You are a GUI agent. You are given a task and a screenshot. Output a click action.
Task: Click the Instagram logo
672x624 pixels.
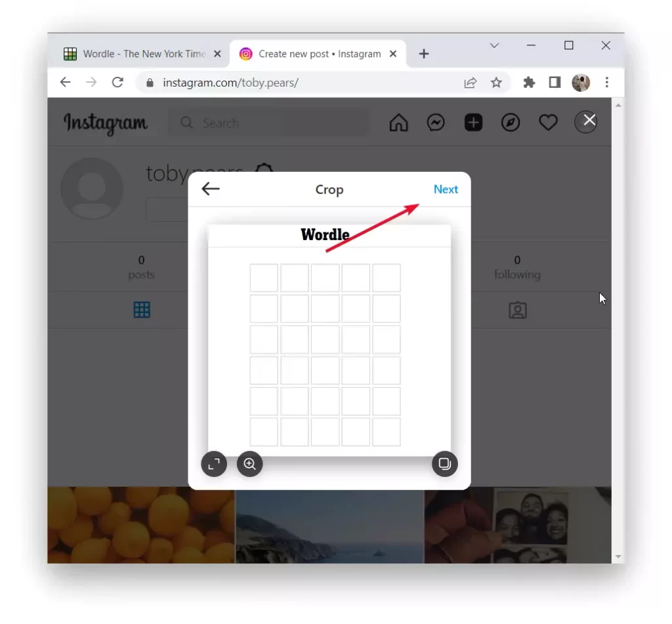(106, 123)
